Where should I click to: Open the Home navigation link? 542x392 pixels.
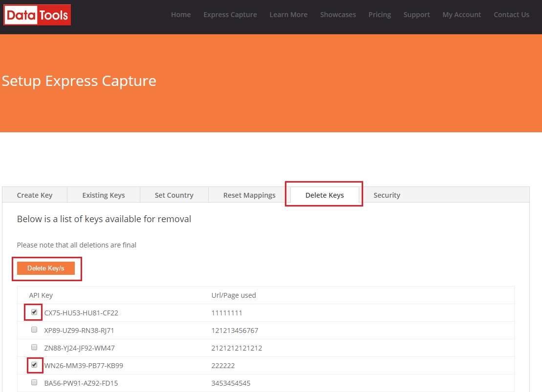click(x=181, y=15)
